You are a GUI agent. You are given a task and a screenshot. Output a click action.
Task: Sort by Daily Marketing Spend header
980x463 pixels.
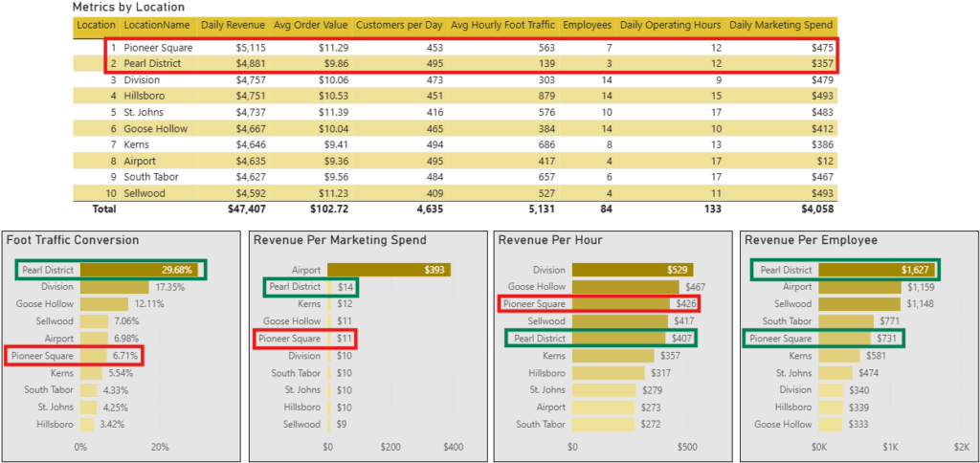click(782, 25)
